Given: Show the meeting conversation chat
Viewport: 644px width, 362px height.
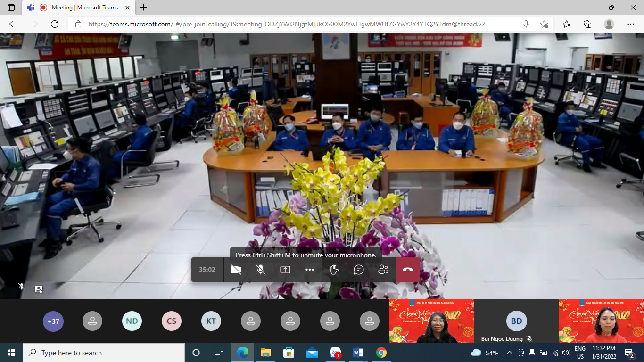Looking at the screenshot, I should click(x=359, y=270).
